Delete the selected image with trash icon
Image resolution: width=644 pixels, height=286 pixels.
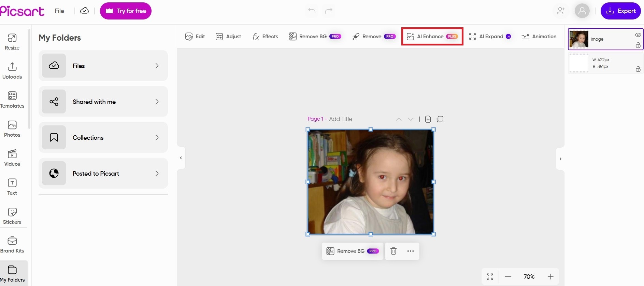point(393,251)
